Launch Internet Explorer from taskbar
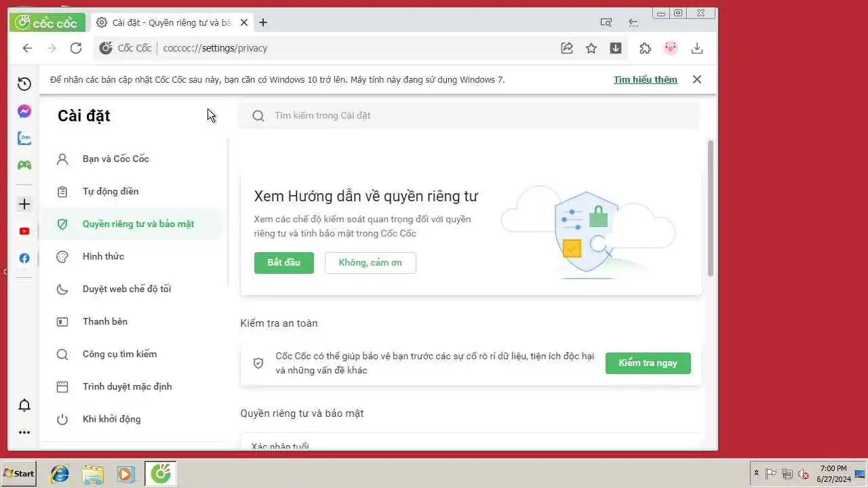This screenshot has width=868, height=488. (x=60, y=474)
